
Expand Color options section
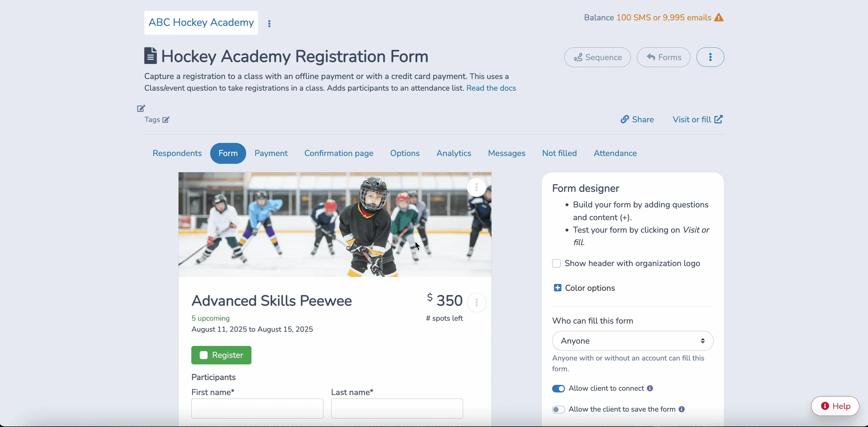point(557,288)
